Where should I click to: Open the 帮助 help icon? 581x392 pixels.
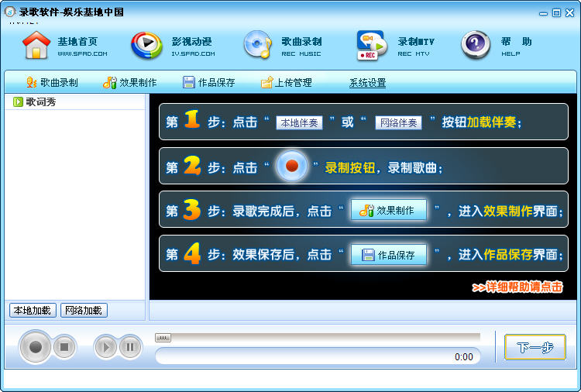(476, 45)
